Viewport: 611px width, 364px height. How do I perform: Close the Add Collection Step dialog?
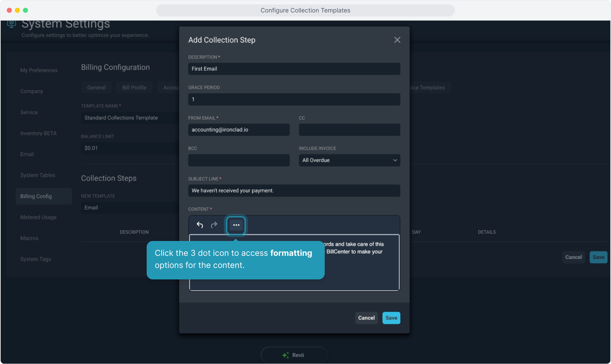pos(397,40)
